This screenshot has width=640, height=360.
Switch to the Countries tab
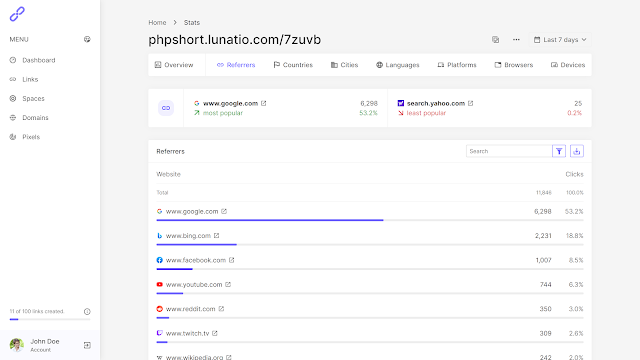[293, 65]
